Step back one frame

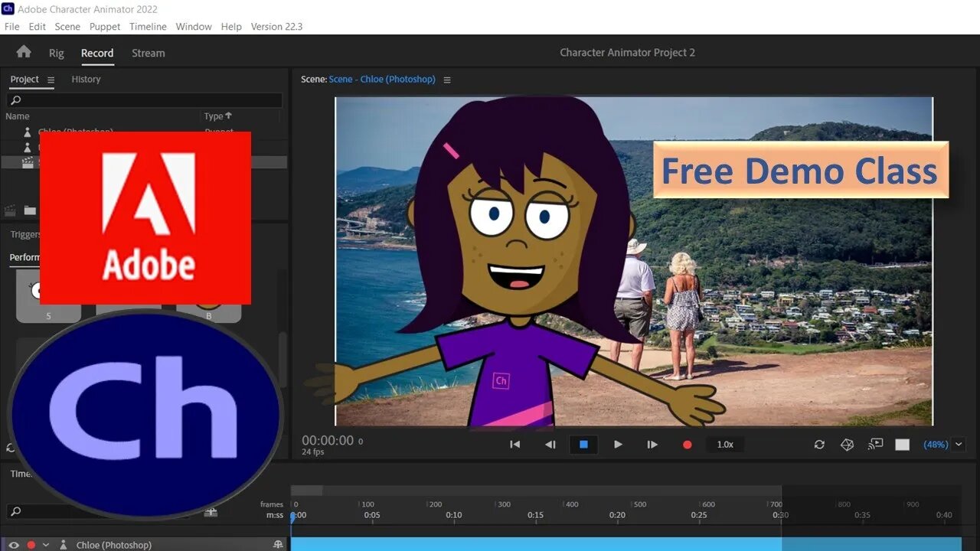(x=550, y=445)
